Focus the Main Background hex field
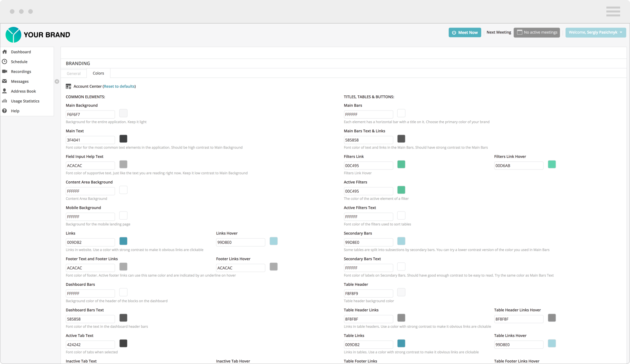The image size is (630, 364). click(x=90, y=114)
